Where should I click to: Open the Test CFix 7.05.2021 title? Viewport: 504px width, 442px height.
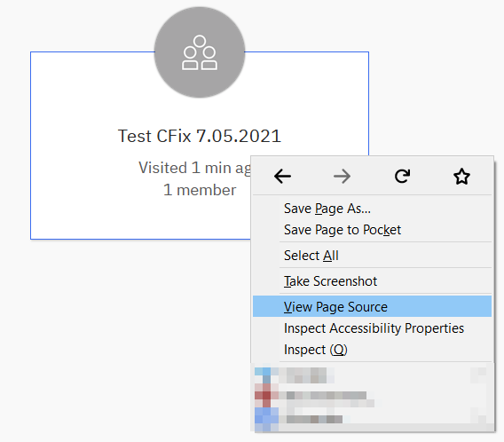coord(200,136)
